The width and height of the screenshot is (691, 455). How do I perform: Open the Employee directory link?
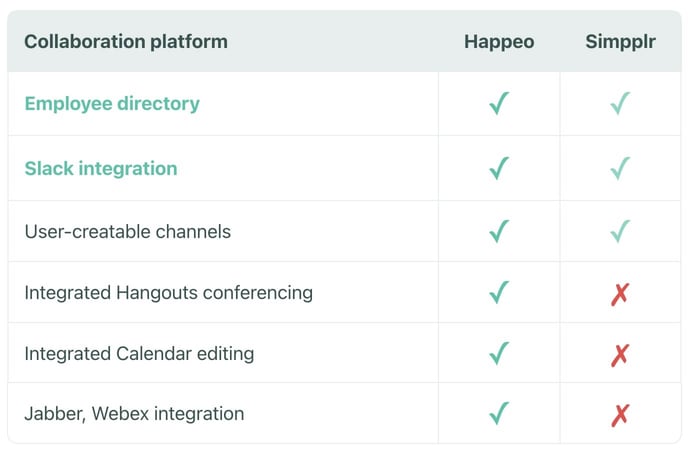[x=112, y=104]
